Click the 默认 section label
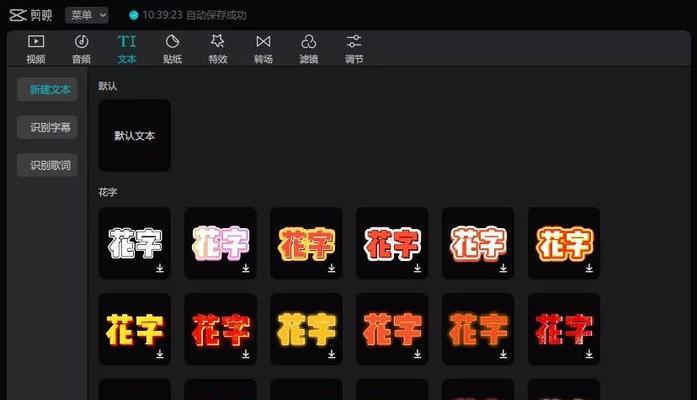697x400 pixels. pos(108,86)
